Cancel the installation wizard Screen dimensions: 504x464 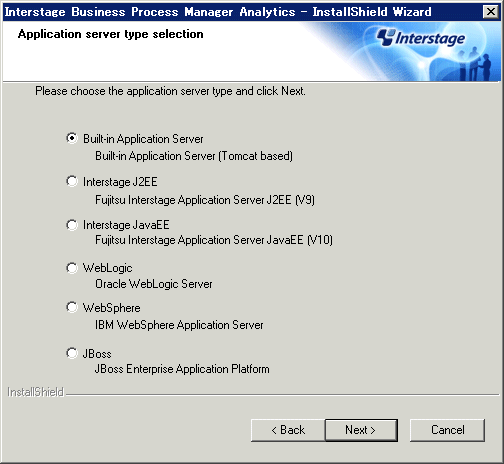coord(447,430)
